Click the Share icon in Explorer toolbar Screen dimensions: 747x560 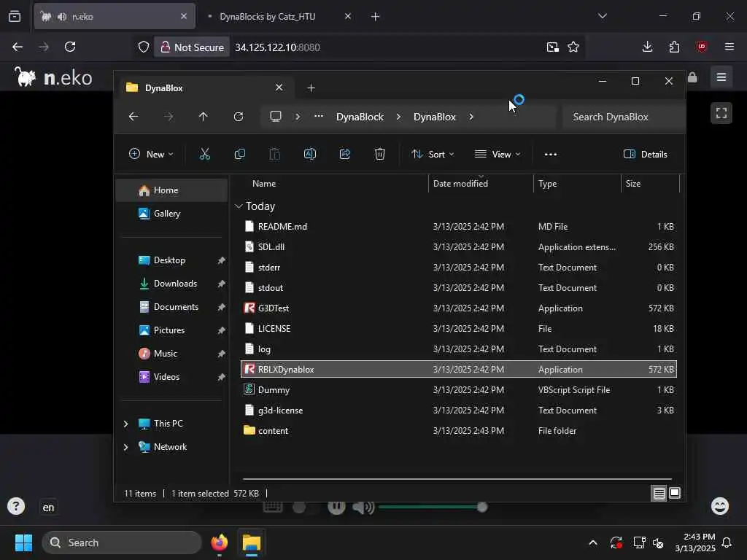click(x=345, y=154)
